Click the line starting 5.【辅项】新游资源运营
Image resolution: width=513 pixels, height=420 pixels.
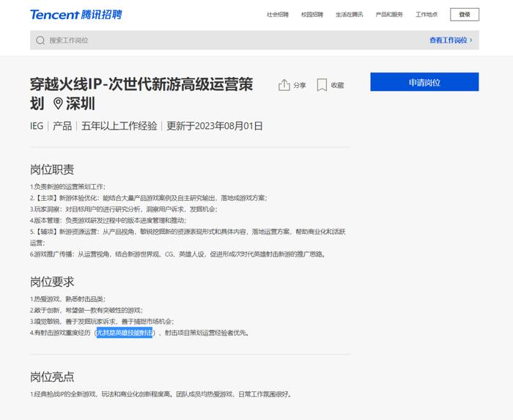click(x=188, y=237)
